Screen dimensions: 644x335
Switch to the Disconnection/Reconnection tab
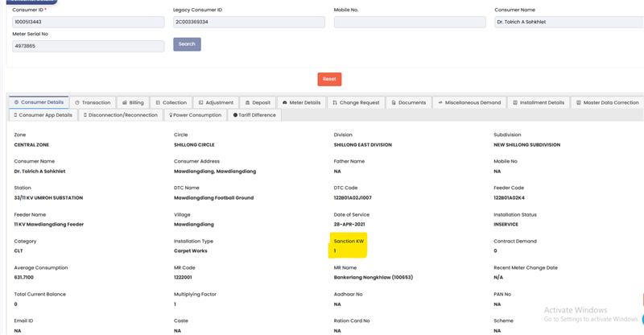[121, 115]
